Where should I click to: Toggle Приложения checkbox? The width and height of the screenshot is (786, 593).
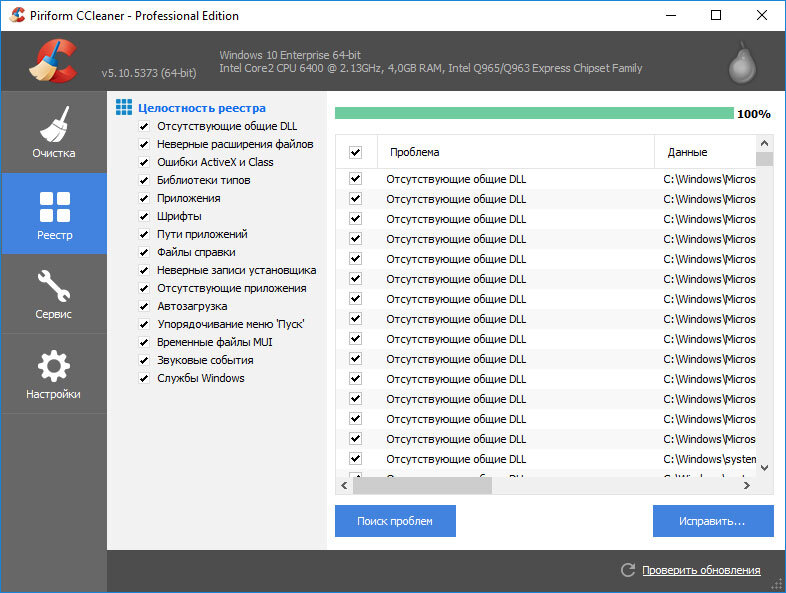coord(144,199)
